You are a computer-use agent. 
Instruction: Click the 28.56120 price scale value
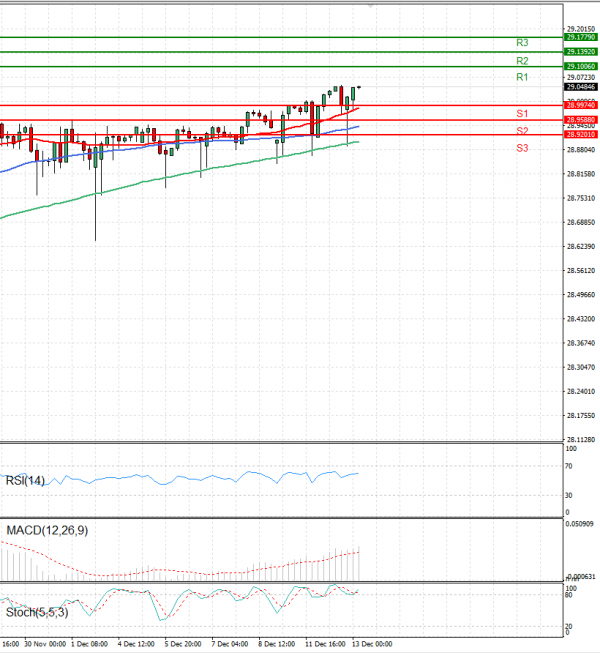(x=581, y=271)
